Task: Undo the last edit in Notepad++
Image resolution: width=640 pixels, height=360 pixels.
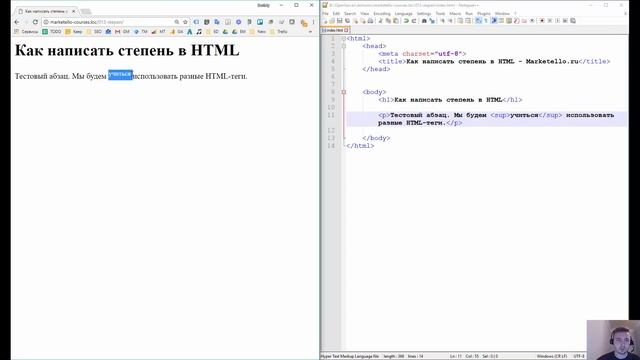Action: tap(406, 20)
